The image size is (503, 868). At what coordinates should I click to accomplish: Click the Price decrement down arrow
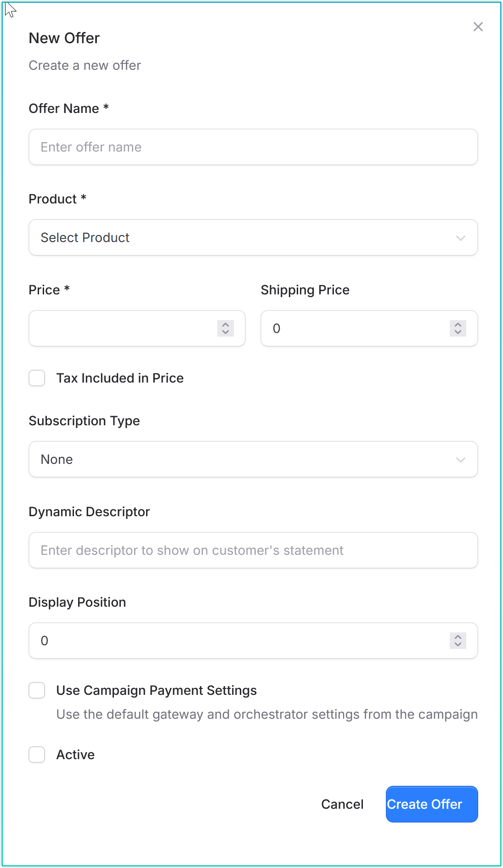pos(226,332)
